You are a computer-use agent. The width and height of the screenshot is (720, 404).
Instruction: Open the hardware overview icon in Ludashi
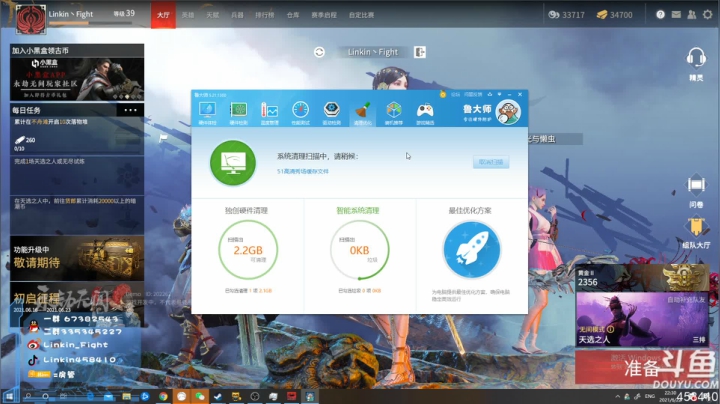click(x=208, y=113)
